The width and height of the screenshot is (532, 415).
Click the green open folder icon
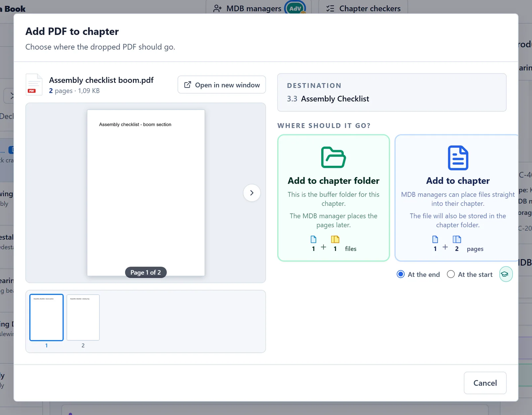(333, 157)
